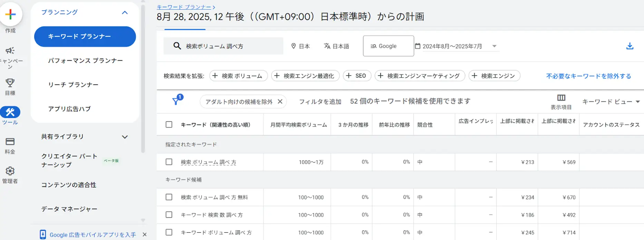Open the 管理者 gear icon
The width and height of the screenshot is (644, 240).
point(10,171)
